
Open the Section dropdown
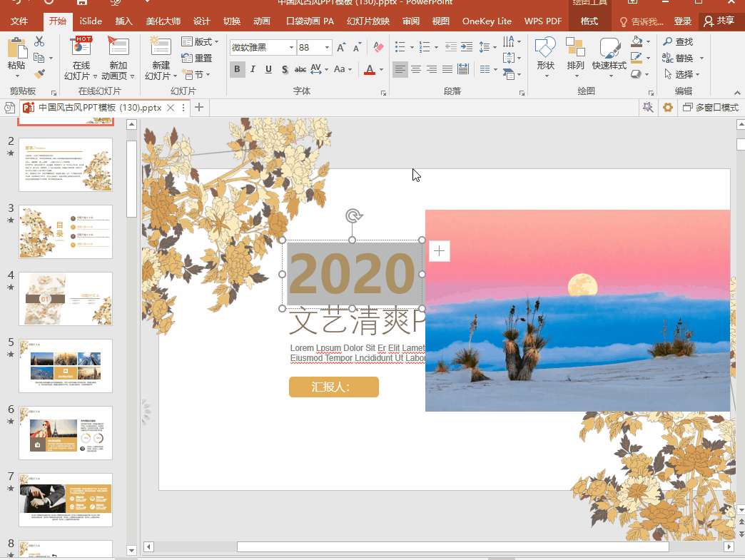tap(196, 75)
